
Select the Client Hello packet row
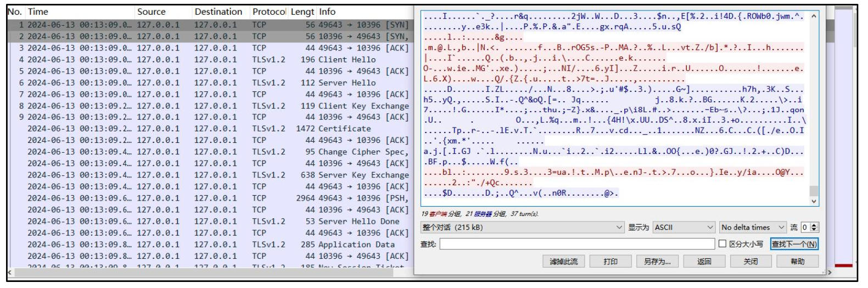[x=209, y=59]
